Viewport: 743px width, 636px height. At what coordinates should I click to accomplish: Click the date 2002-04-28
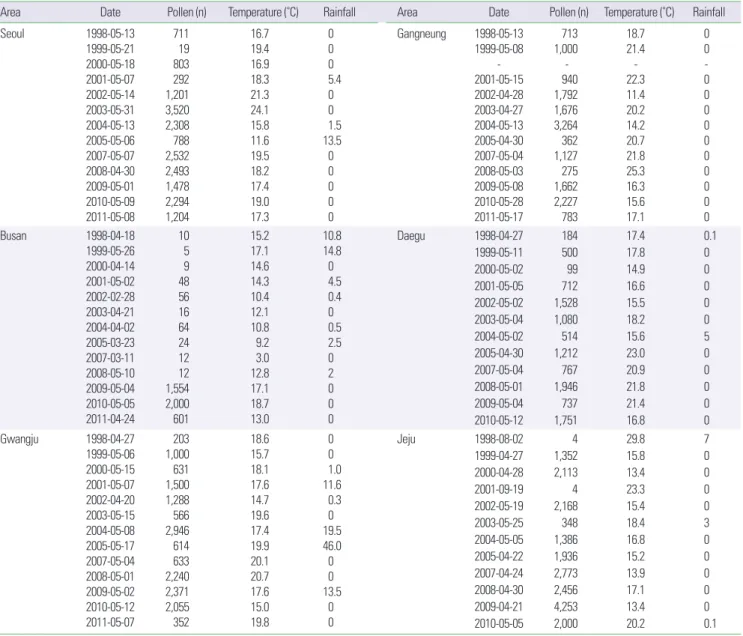(x=499, y=95)
